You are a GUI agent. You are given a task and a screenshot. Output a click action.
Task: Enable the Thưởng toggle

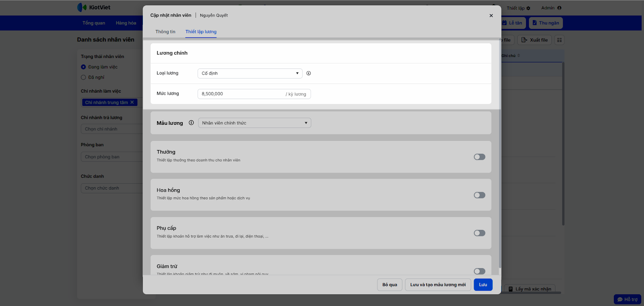coord(479,157)
